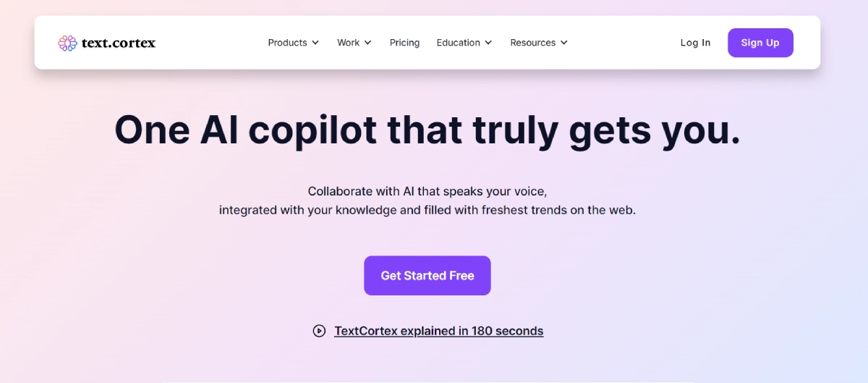The width and height of the screenshot is (868, 383).
Task: Click the TextCortex brain logo icon
Action: [67, 43]
